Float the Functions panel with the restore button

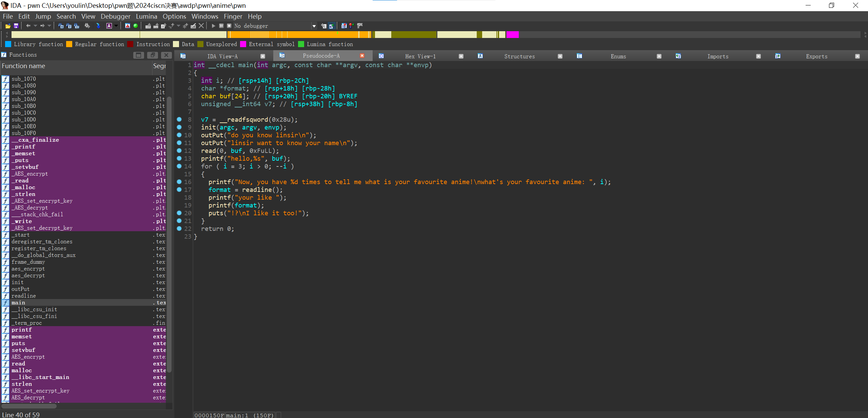tap(152, 55)
